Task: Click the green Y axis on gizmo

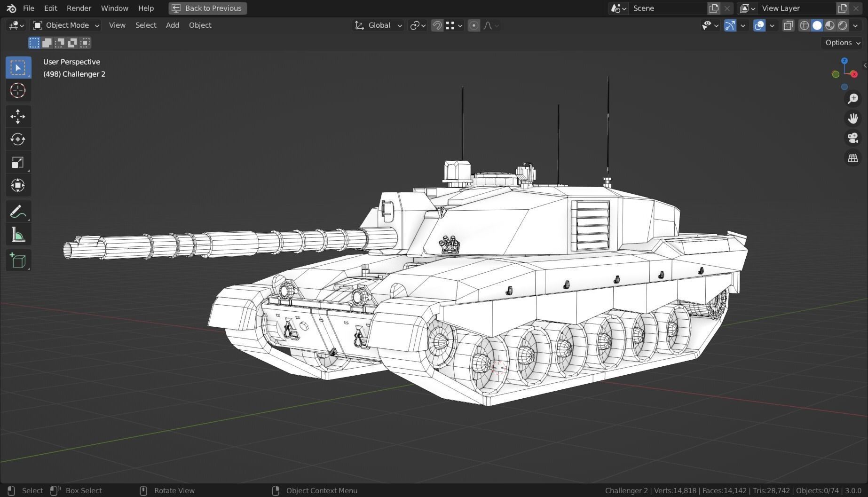Action: click(836, 74)
